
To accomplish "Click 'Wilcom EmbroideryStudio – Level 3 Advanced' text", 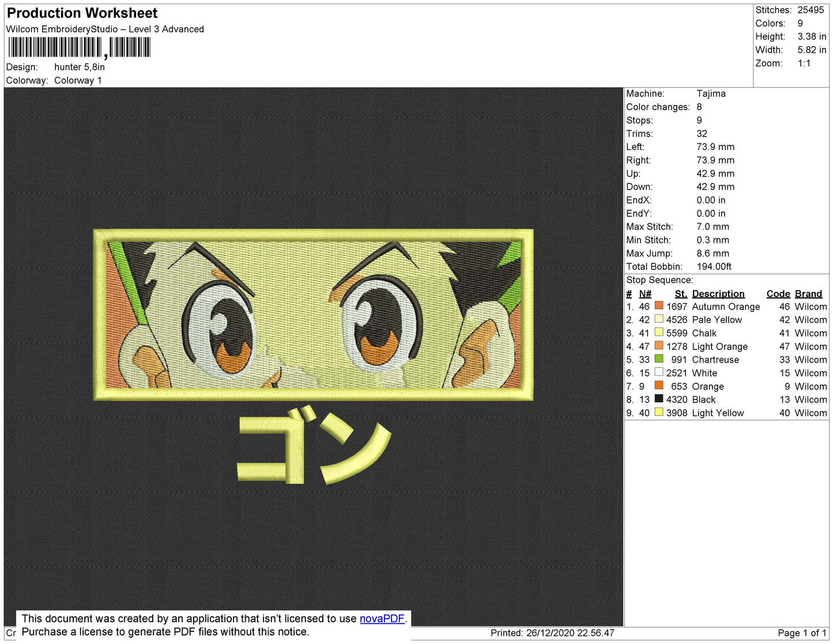I will tap(105, 29).
